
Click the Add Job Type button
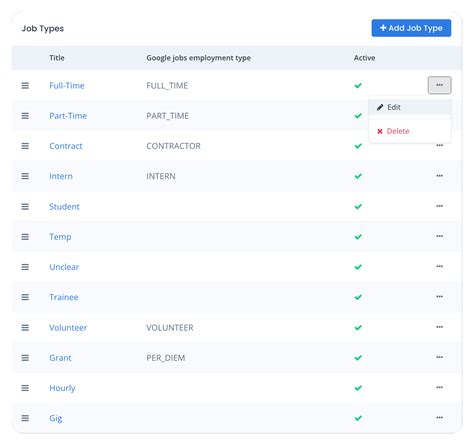pyautogui.click(x=411, y=28)
